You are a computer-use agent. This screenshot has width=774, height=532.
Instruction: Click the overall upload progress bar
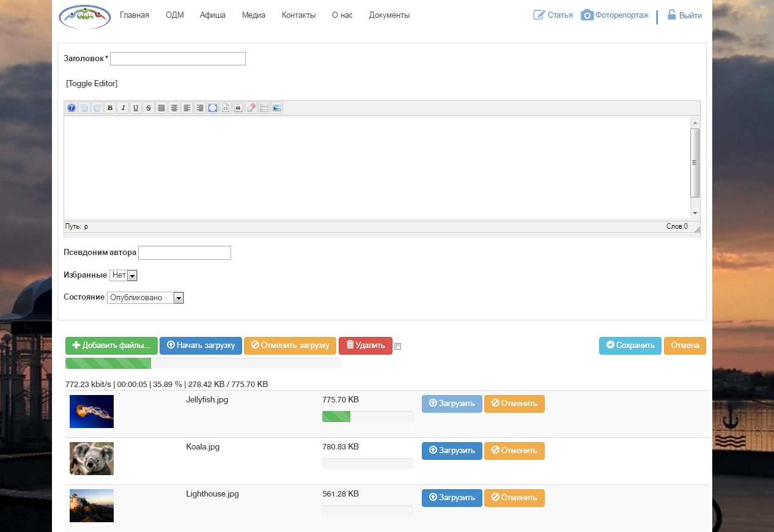(x=203, y=363)
